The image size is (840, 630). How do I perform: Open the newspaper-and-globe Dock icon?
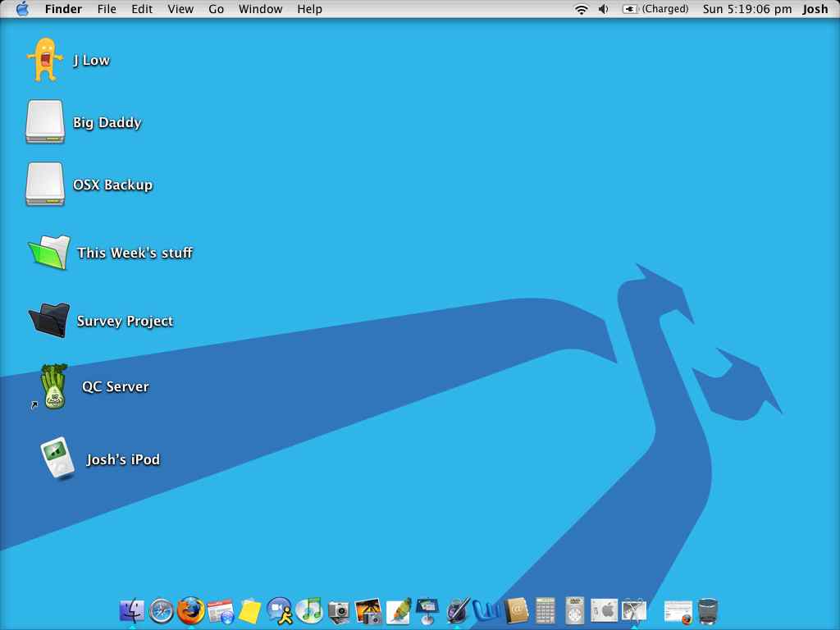tap(220, 611)
